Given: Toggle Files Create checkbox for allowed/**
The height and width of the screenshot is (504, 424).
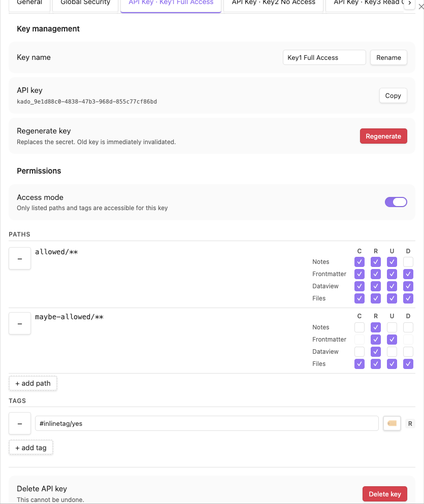Looking at the screenshot, I should 360,298.
